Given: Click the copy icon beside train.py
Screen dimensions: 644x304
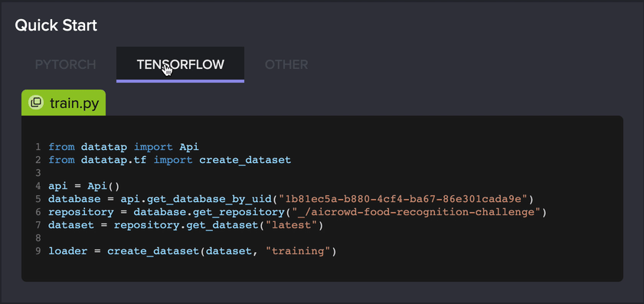Looking at the screenshot, I should tap(36, 103).
